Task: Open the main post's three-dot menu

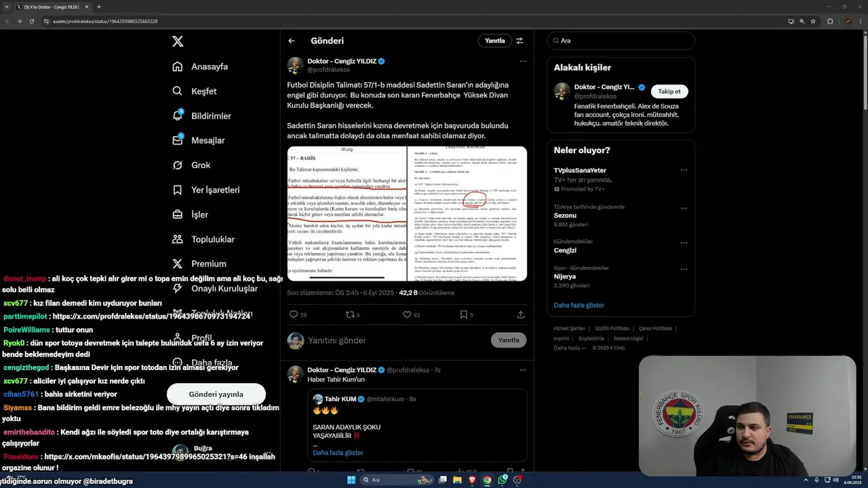Action: click(x=523, y=61)
